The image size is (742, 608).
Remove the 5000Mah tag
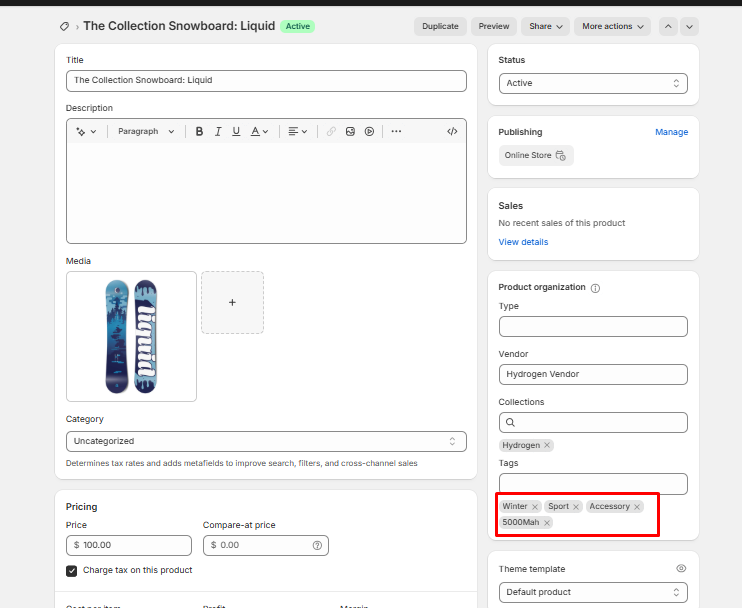(x=547, y=522)
